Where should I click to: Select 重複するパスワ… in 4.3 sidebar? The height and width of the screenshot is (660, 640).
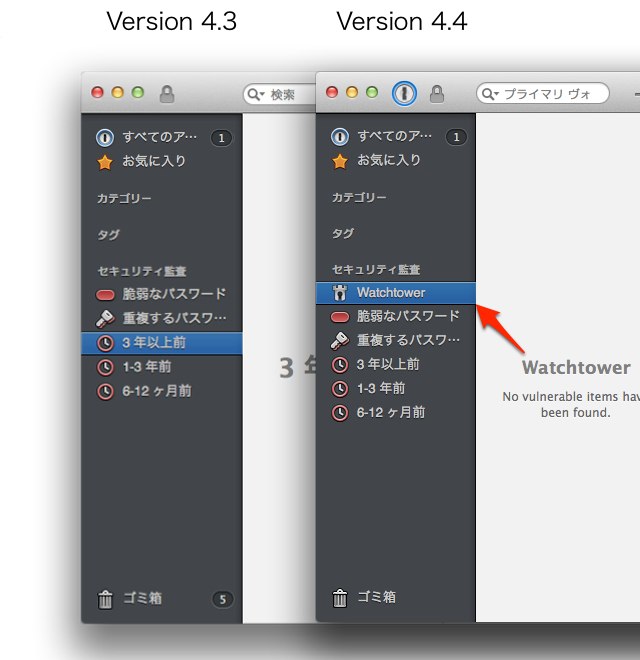coord(162,318)
